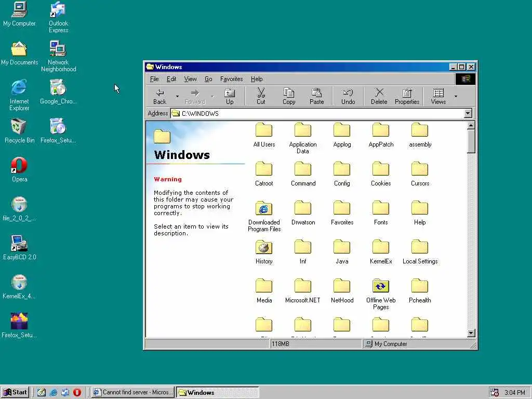The height and width of the screenshot is (399, 532).
Task: Select the Applog folder
Action: pyautogui.click(x=342, y=135)
